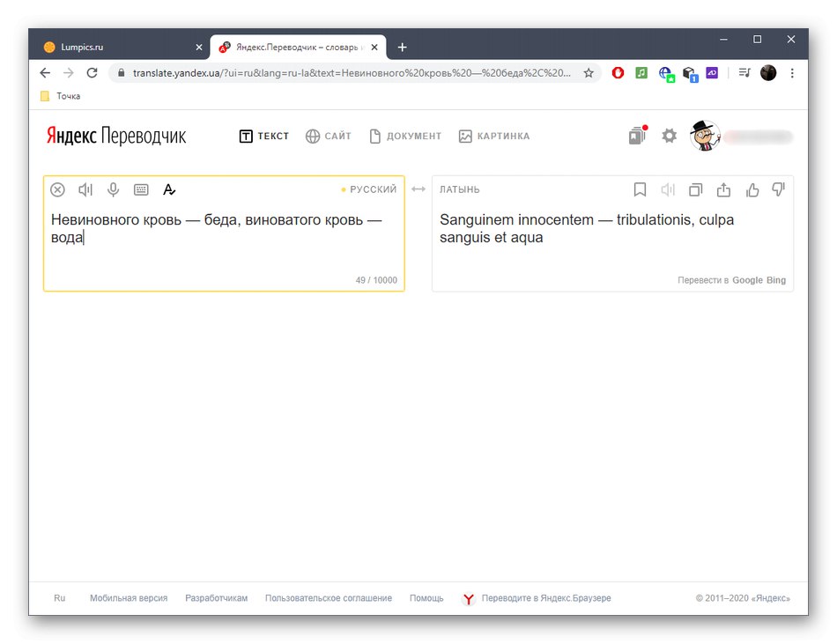Switch to Сайт translation mode

pyautogui.click(x=329, y=136)
